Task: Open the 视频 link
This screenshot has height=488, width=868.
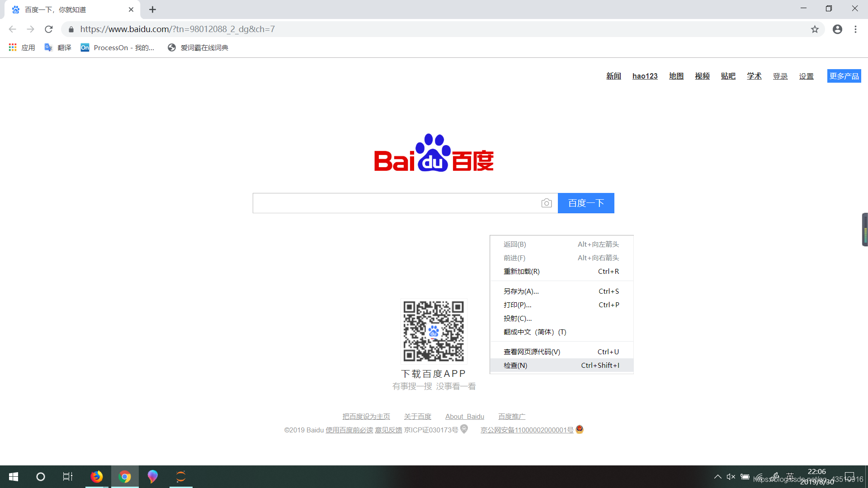Action: click(x=702, y=76)
